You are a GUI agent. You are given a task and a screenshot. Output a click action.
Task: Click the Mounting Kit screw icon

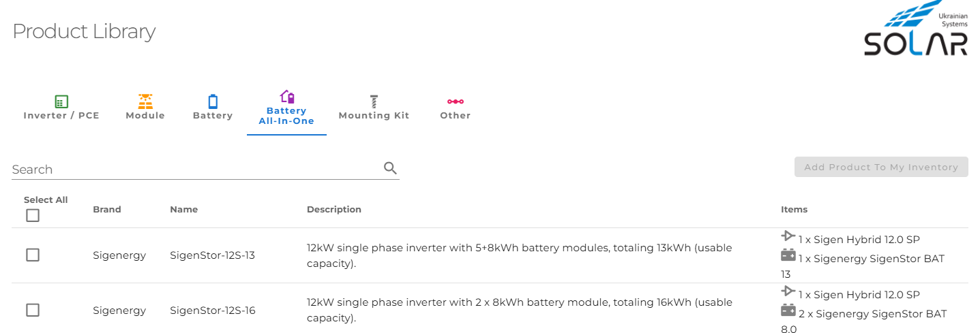374,101
